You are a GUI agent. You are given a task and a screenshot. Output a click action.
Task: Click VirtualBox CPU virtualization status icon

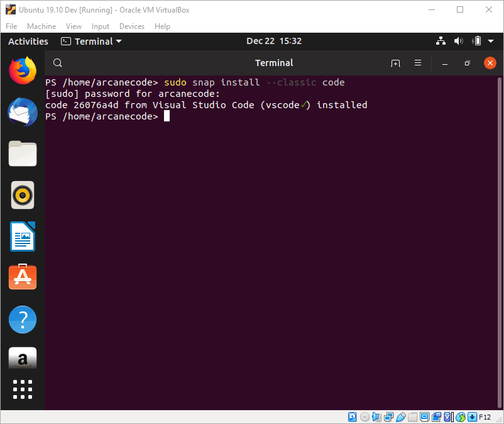(x=449, y=417)
